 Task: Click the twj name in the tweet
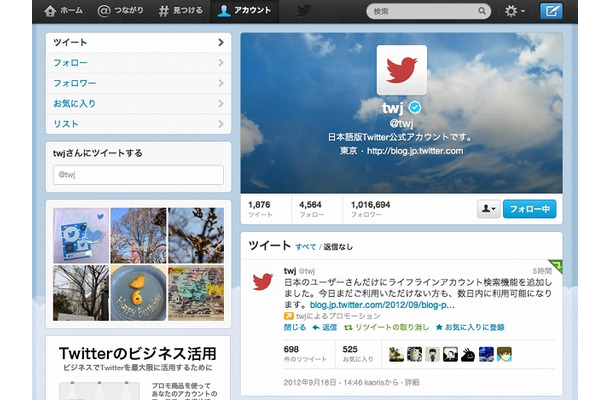[290, 271]
